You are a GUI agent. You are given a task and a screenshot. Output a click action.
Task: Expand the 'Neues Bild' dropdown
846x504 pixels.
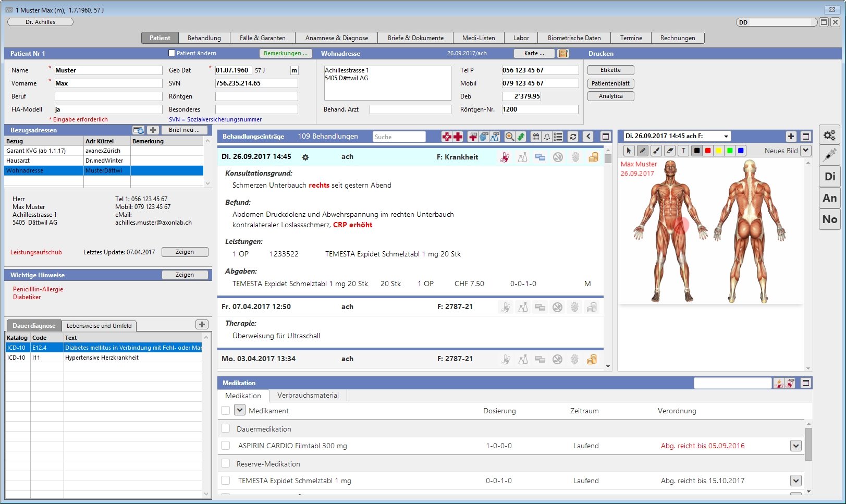pos(805,150)
